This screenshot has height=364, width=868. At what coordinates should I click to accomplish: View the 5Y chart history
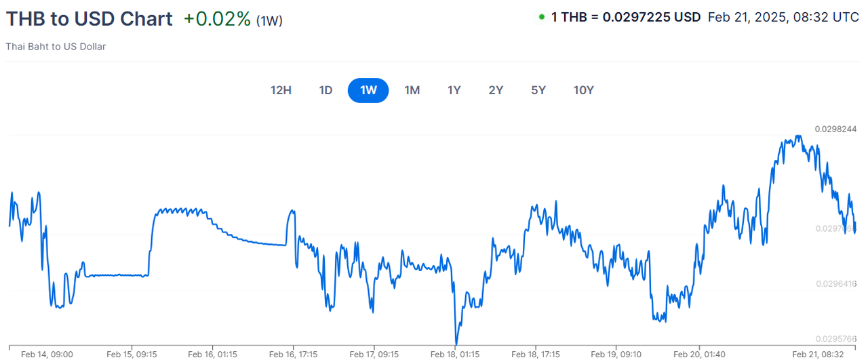pyautogui.click(x=538, y=91)
